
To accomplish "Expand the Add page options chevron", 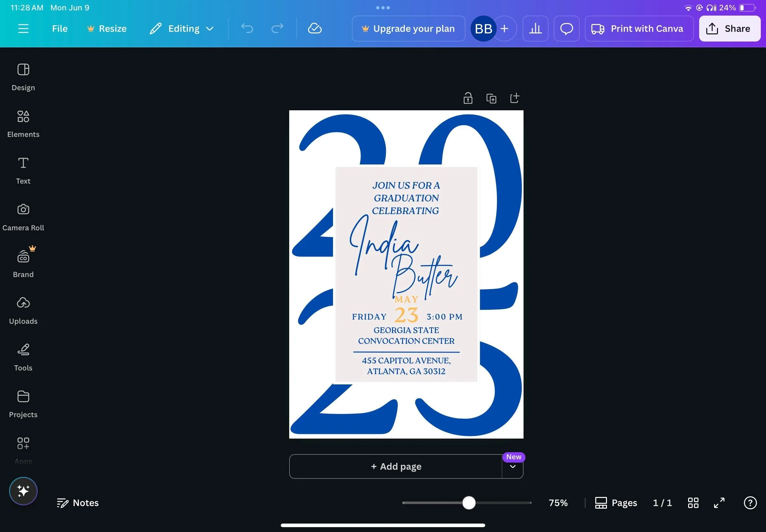I will point(513,467).
